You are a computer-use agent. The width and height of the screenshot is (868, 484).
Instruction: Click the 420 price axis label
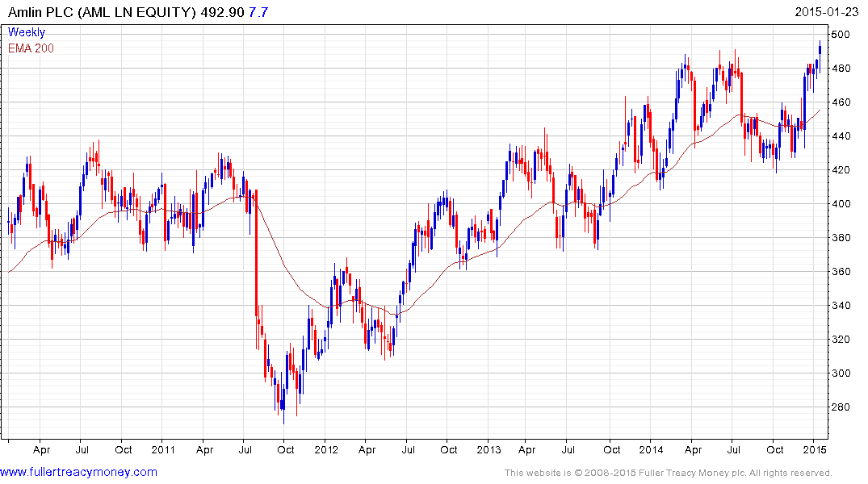pos(841,170)
